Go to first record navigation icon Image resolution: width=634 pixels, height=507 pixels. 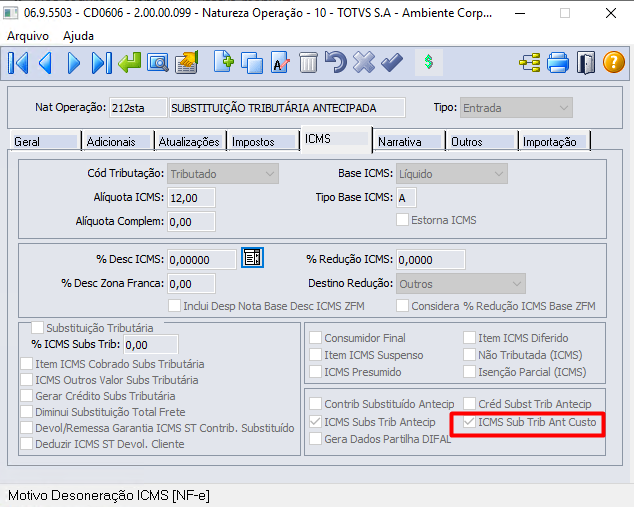click(18, 63)
